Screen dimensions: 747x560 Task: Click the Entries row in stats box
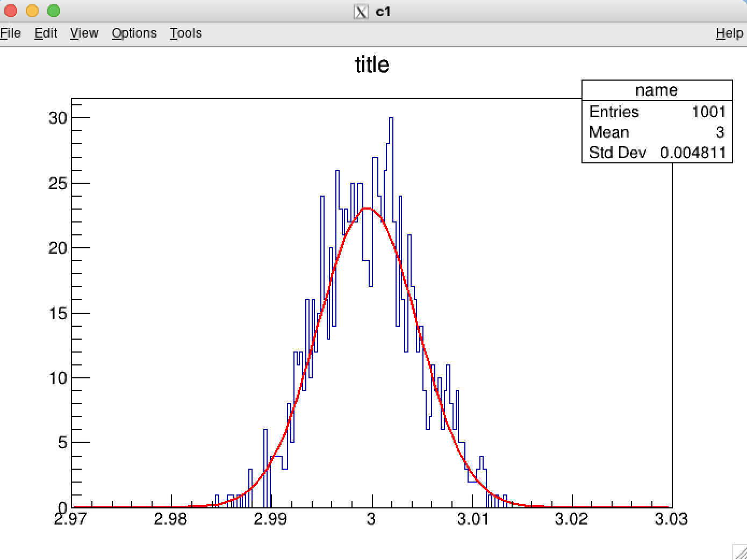click(x=657, y=112)
